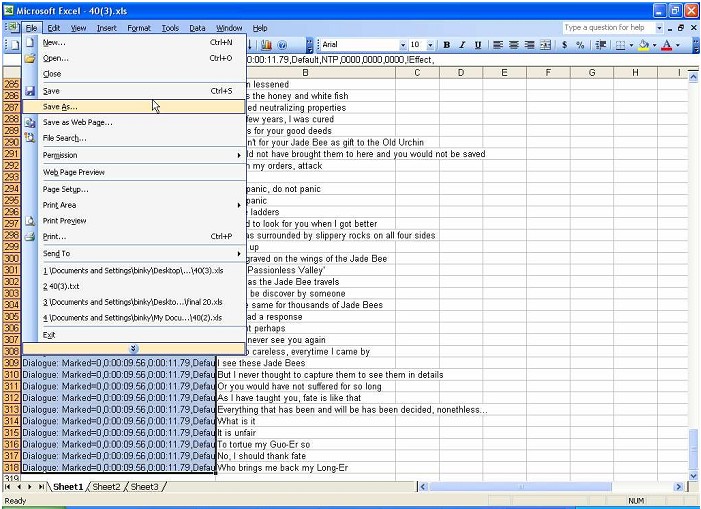Click the horizontal scrollbar thumb
Image resolution: width=701 pixels, height=509 pixels.
click(x=520, y=487)
